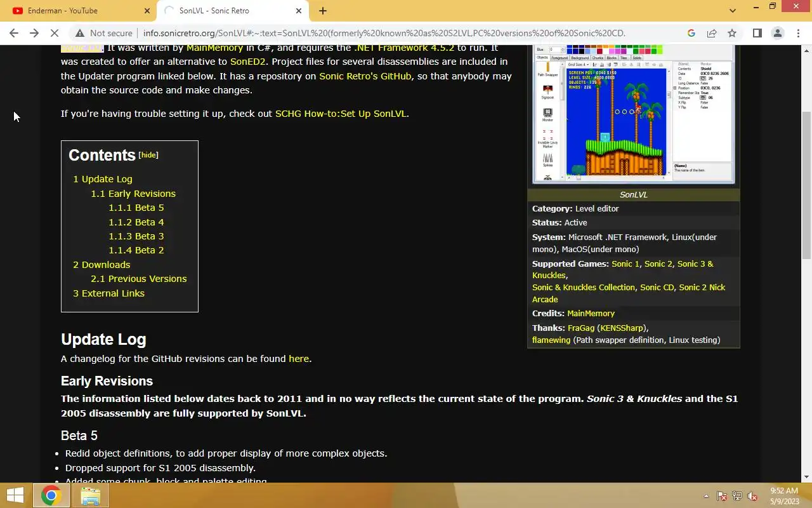812x508 pixels.
Task: Click the Beta 5 heading
Action: click(x=79, y=436)
